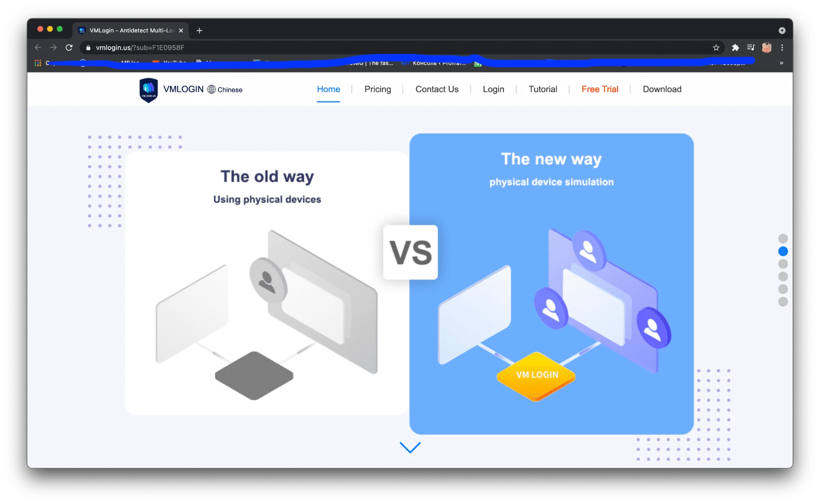
Task: Click the gray user avatar icon
Action: tap(268, 281)
